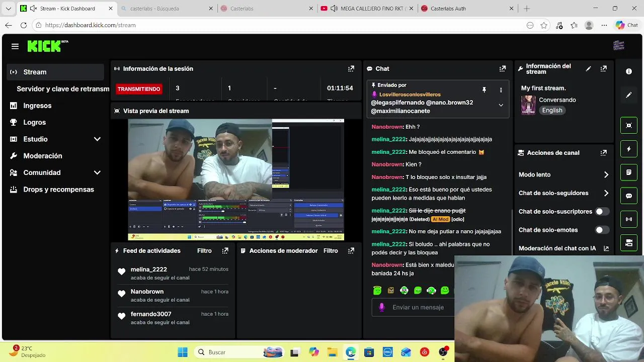This screenshot has height=362, width=644.
Task: Switch to the Casterlabs Auth tab
Action: [467, 9]
